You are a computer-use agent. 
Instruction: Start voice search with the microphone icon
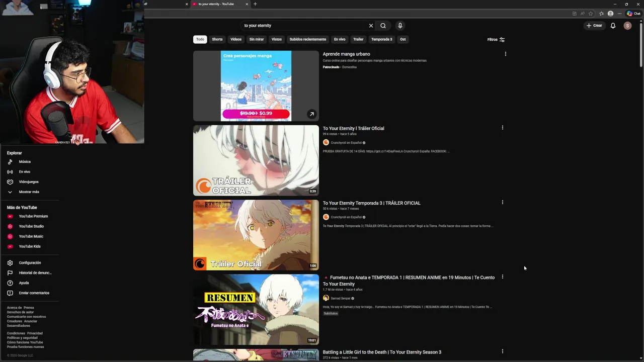click(400, 26)
